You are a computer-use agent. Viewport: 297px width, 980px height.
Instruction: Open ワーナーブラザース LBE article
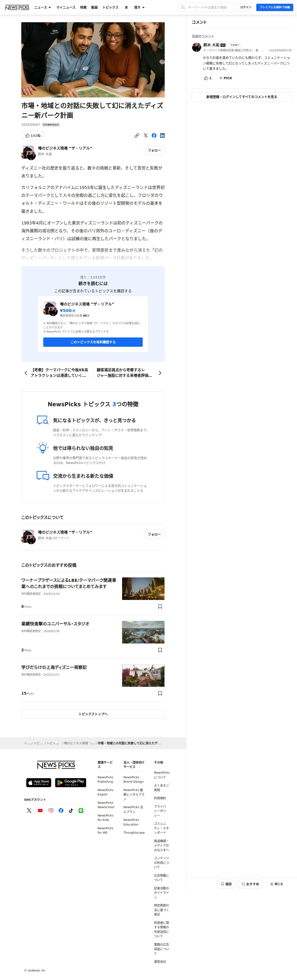tap(69, 583)
